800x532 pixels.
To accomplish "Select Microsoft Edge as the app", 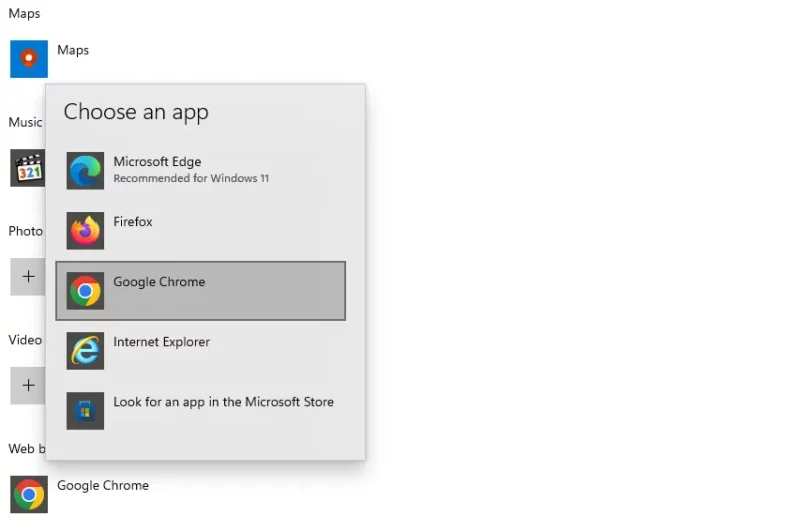I will (201, 171).
